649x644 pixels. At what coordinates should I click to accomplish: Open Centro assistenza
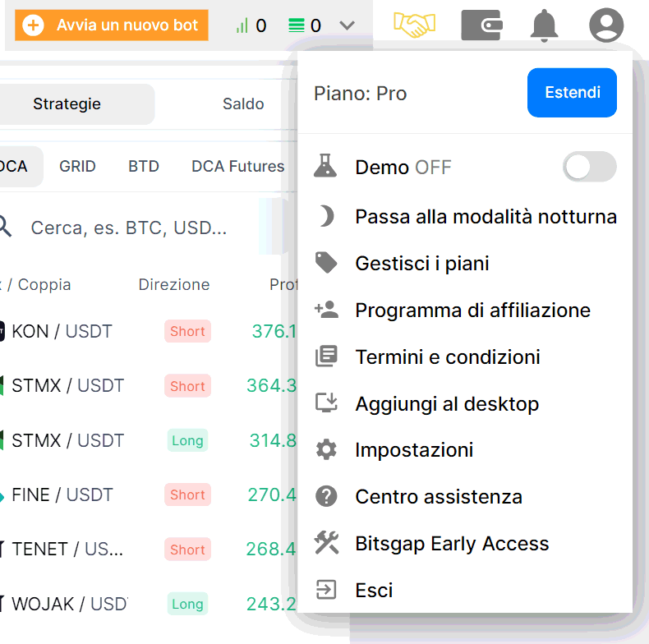point(438,497)
